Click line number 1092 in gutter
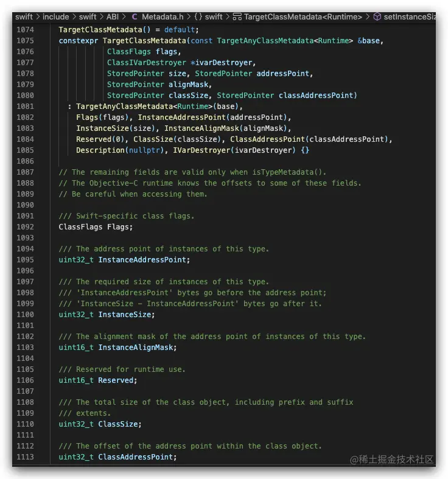448x479 pixels. click(26, 226)
